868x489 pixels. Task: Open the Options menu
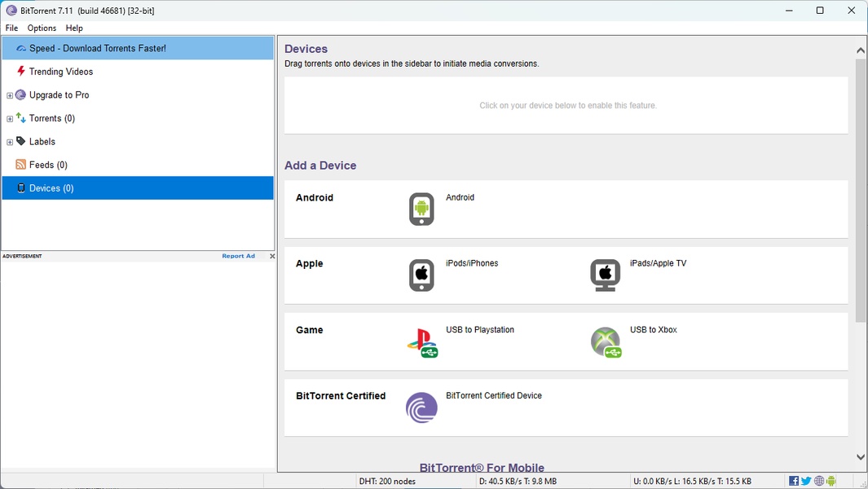tap(41, 28)
